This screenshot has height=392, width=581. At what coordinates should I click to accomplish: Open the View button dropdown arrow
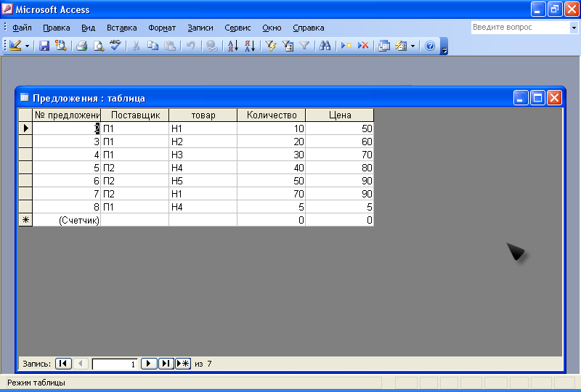point(27,46)
